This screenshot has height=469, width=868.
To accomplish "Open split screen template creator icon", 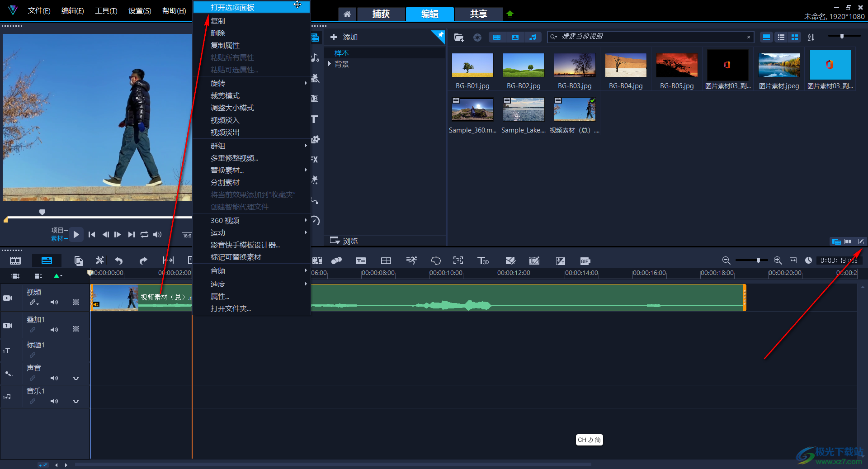I will (386, 261).
